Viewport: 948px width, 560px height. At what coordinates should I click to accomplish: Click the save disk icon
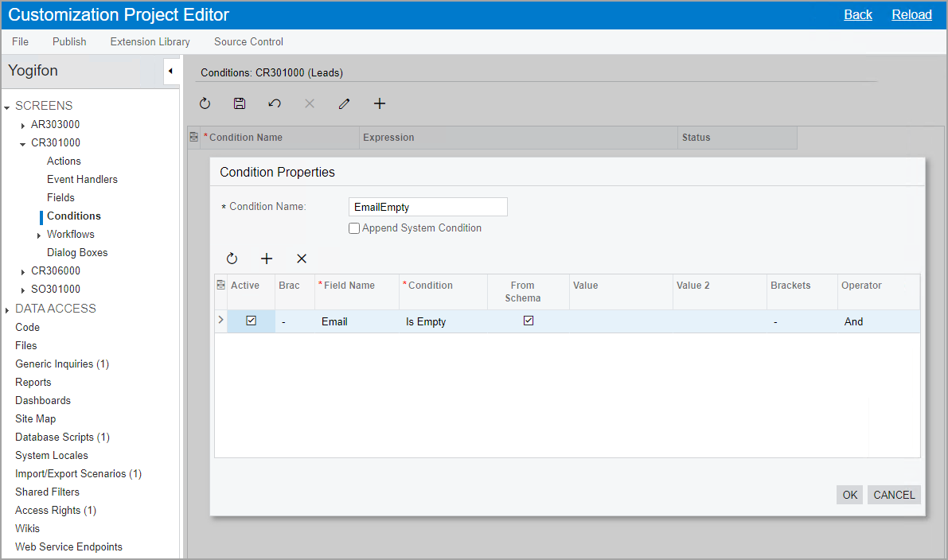click(x=240, y=103)
